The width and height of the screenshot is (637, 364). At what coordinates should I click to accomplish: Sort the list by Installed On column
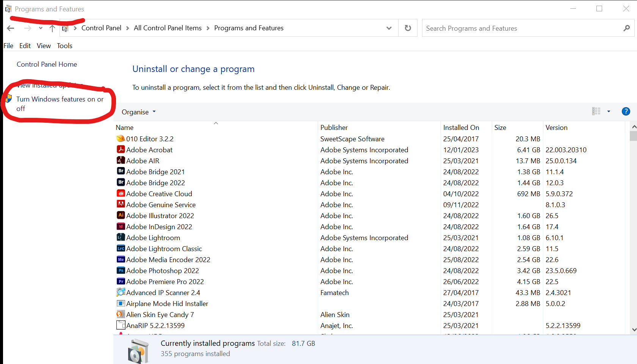point(461,128)
